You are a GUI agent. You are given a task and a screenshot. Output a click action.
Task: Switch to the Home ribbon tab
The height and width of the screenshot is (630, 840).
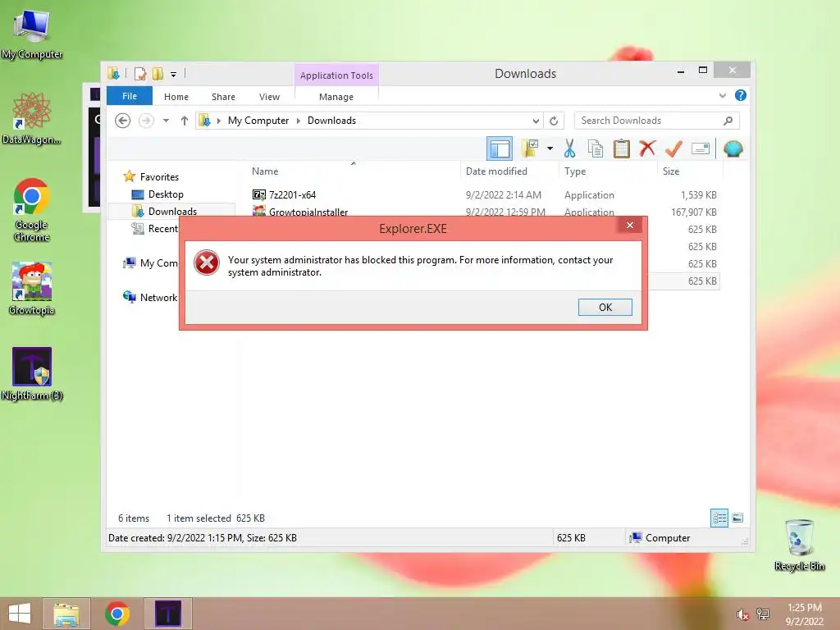point(176,97)
